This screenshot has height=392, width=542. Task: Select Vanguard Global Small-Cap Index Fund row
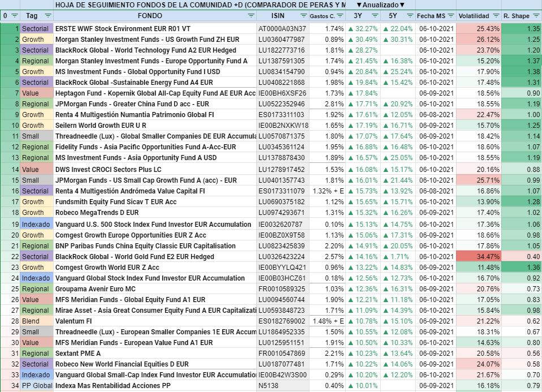155,374
